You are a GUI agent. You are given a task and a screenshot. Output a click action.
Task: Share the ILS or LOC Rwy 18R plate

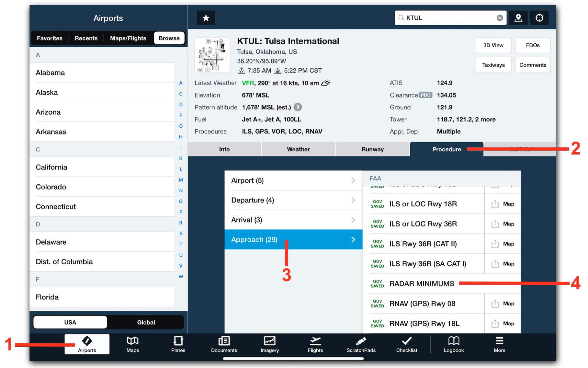[495, 204]
